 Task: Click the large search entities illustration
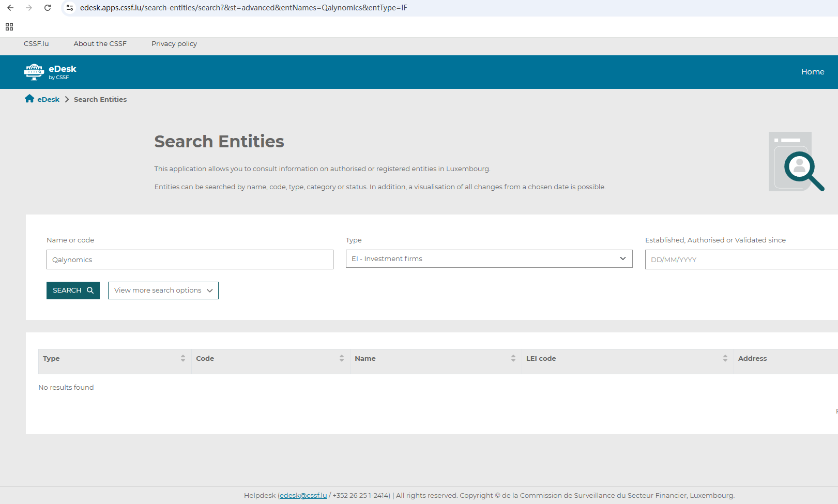tap(796, 162)
